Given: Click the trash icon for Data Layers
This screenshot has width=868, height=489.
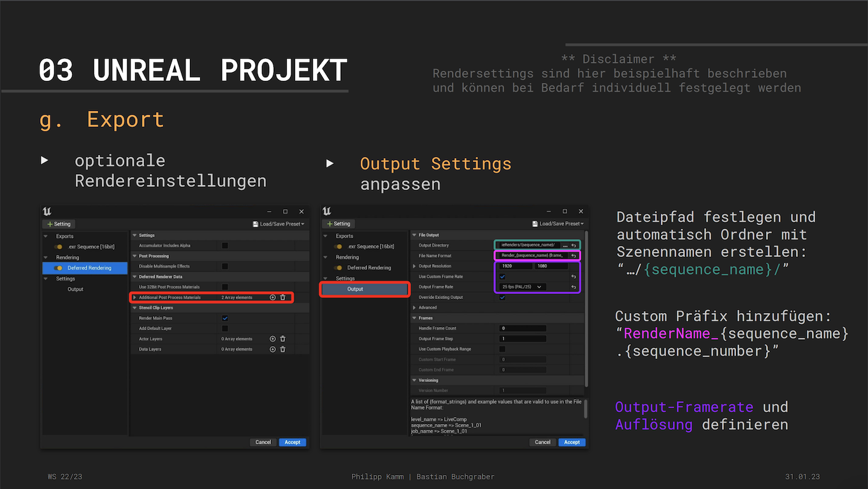Looking at the screenshot, I should coord(283,349).
